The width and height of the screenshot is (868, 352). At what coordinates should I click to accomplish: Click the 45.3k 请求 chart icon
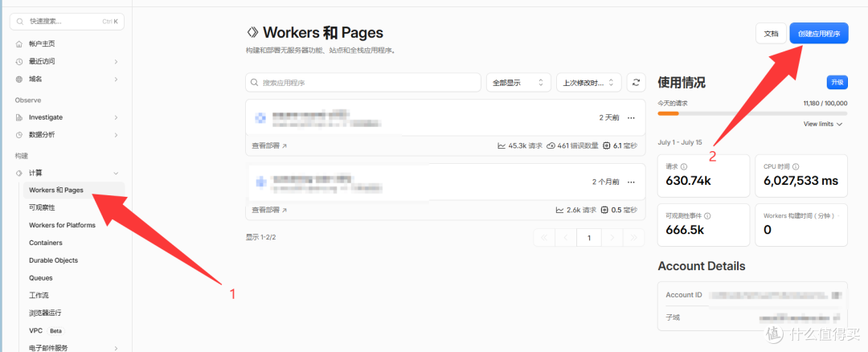[502, 146]
